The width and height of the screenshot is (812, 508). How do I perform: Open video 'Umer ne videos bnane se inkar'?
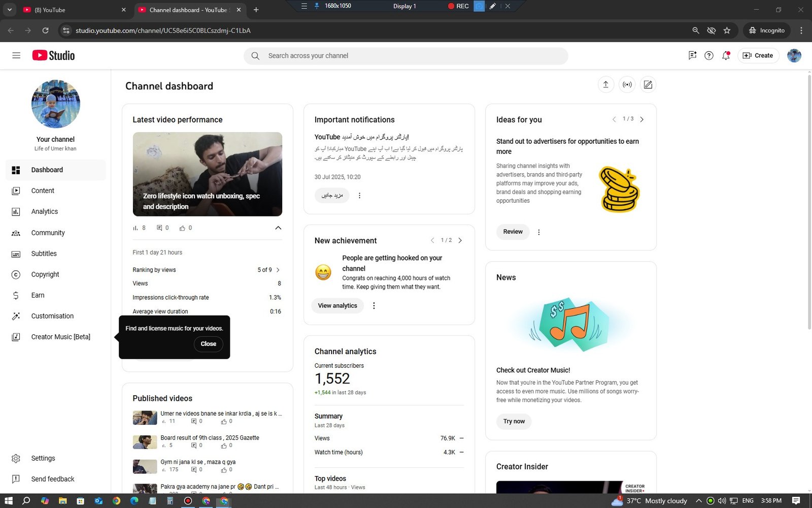[221, 414]
